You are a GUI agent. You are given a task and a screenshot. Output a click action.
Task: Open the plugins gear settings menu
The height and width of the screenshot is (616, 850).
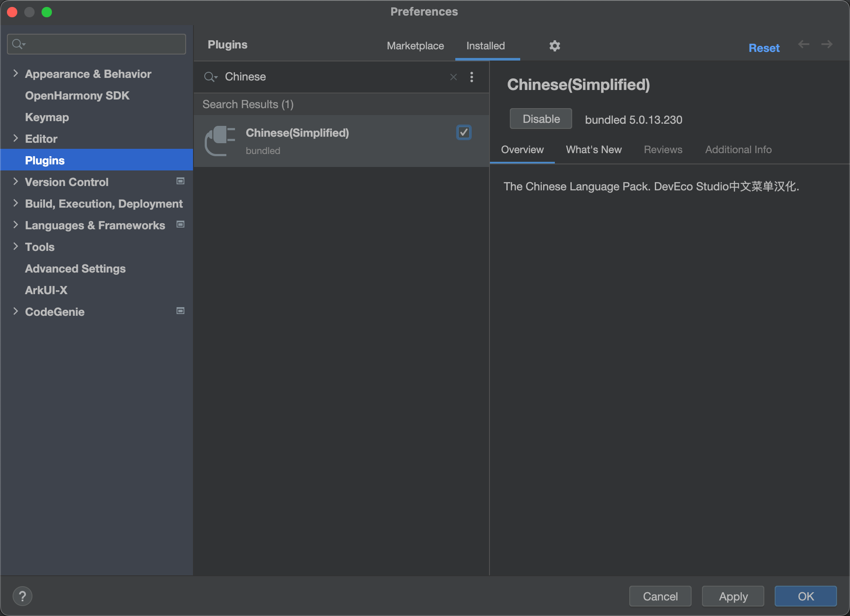(x=554, y=46)
